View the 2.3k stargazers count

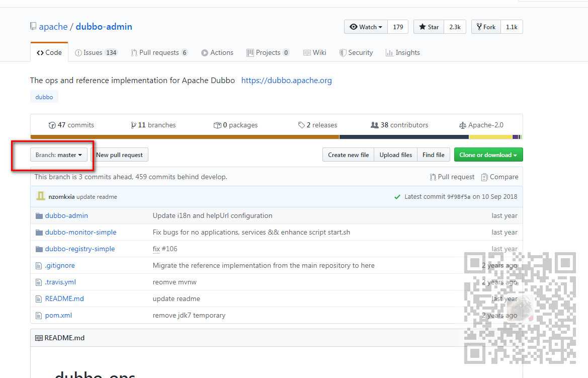[455, 27]
